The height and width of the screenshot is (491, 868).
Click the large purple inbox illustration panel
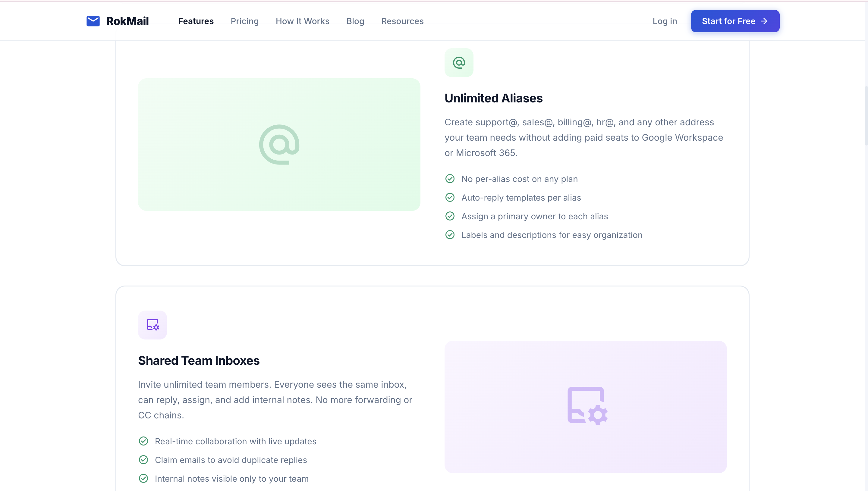585,406
